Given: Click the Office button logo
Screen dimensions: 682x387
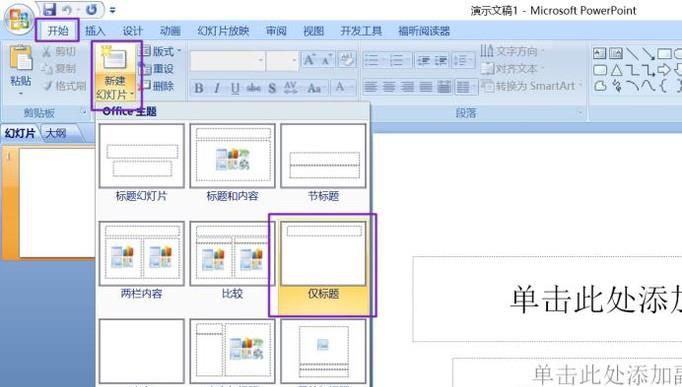Looking at the screenshot, I should 18,20.
